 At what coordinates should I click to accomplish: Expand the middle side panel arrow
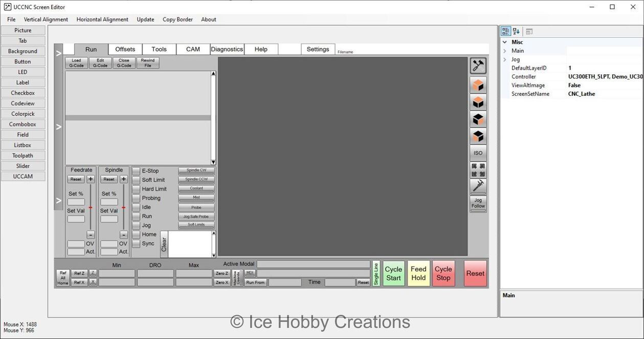(58, 126)
